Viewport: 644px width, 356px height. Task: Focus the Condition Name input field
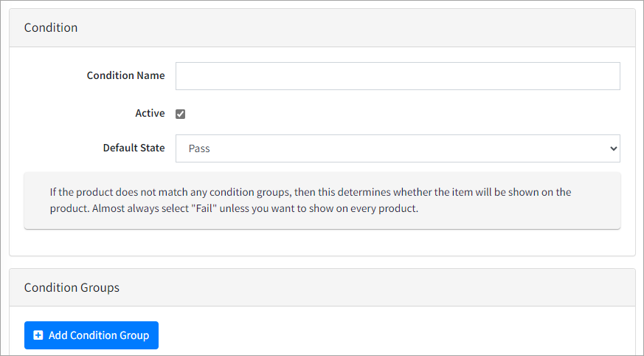[398, 76]
